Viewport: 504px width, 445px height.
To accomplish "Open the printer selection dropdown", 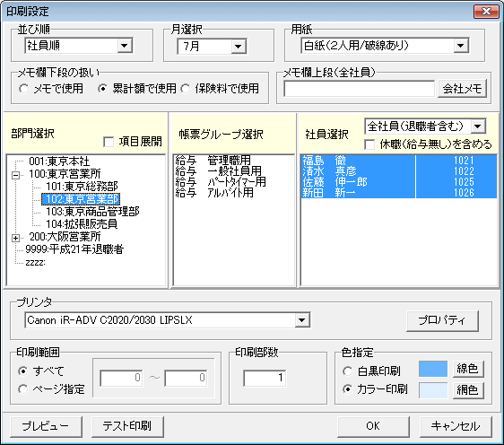I will click(x=302, y=320).
